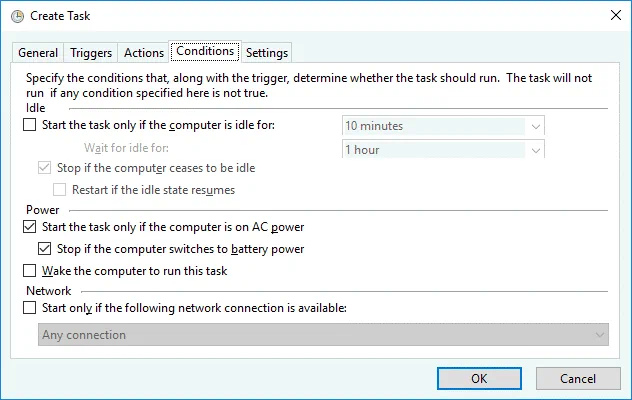Check start only if network connection available
This screenshot has width=632, height=400.
pos(29,308)
